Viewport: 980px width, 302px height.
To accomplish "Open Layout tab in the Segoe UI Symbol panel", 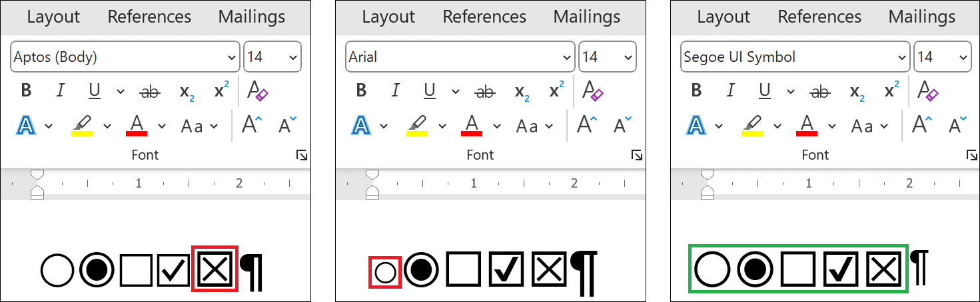I will (724, 17).
